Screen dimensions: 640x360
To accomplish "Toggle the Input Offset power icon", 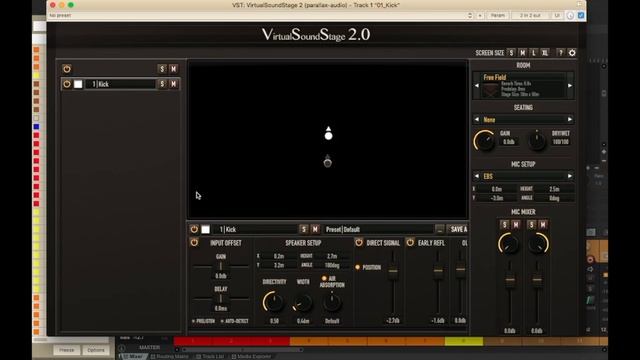I will [194, 242].
